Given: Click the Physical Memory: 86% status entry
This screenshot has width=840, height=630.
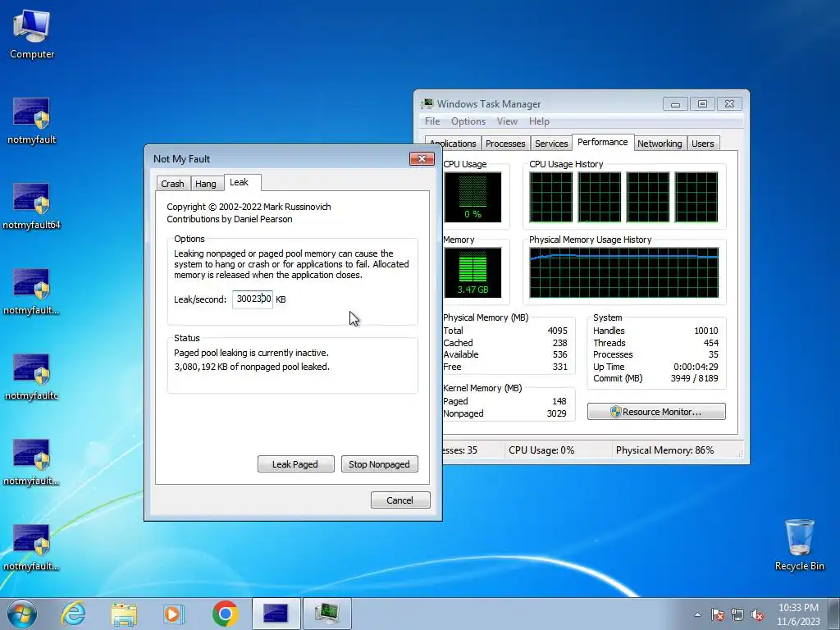Looking at the screenshot, I should point(664,450).
